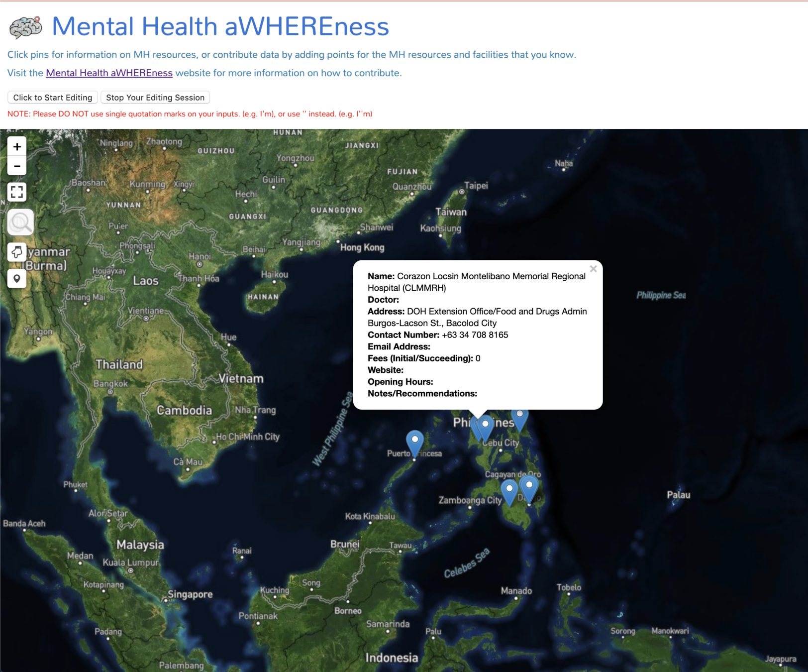Click the brain logo icon
The image size is (808, 672).
click(x=25, y=27)
